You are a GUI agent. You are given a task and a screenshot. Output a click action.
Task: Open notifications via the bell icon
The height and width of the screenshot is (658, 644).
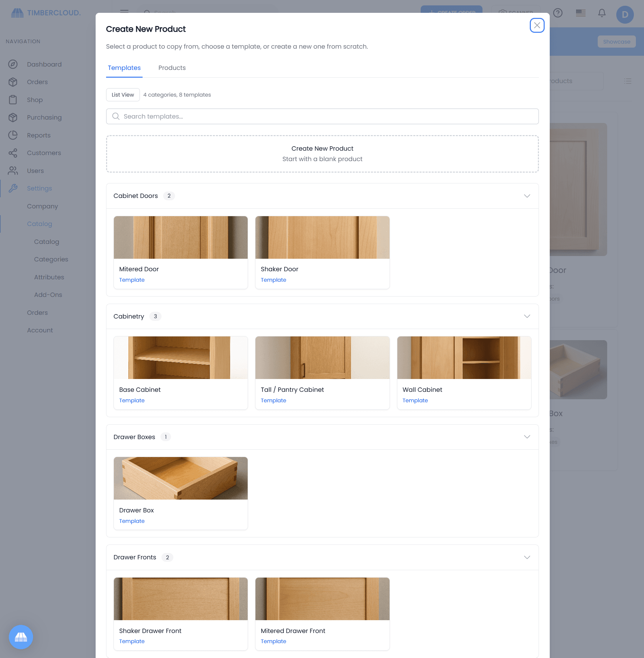[x=602, y=13]
